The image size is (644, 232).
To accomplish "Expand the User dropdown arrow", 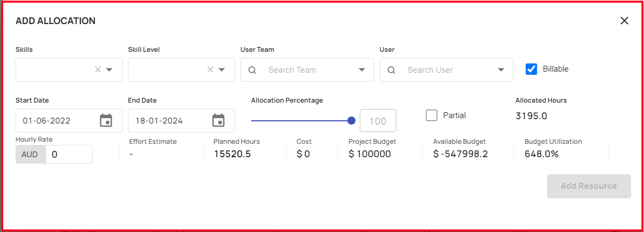I will tap(501, 70).
